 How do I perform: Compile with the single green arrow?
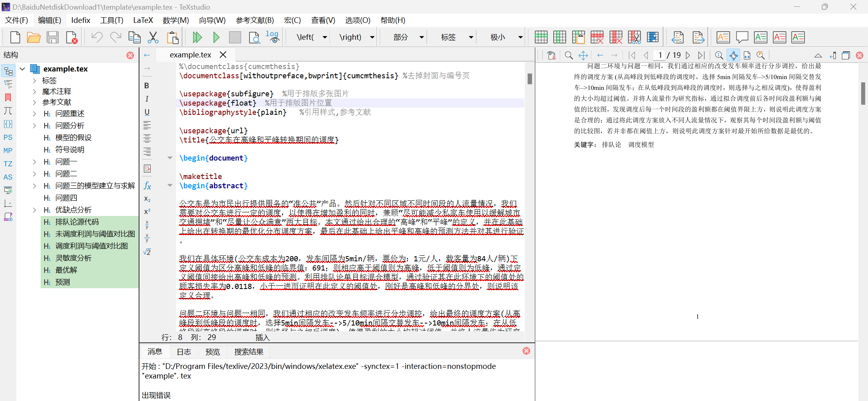click(216, 37)
